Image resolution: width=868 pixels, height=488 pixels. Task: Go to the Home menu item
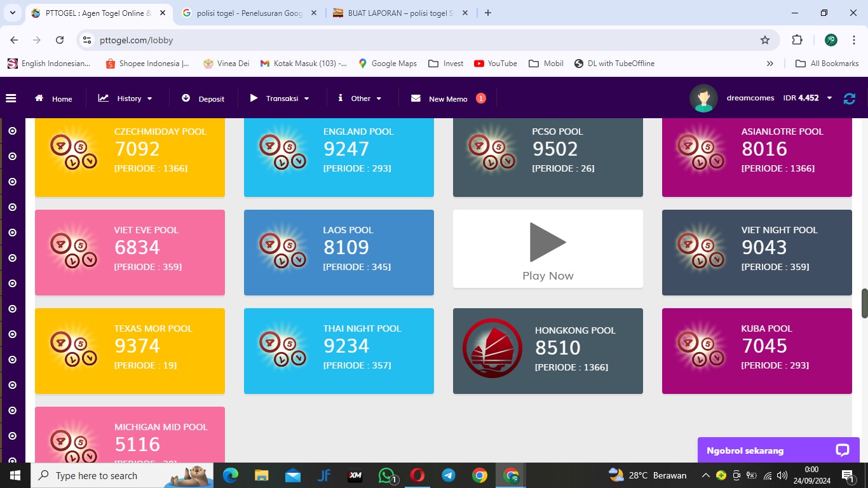point(54,98)
